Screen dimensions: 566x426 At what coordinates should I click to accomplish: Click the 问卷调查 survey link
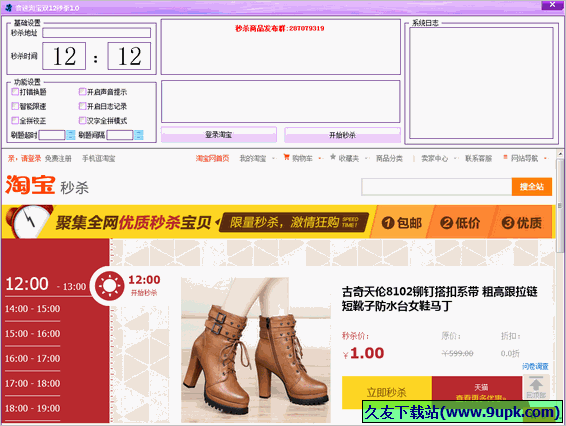click(535, 366)
